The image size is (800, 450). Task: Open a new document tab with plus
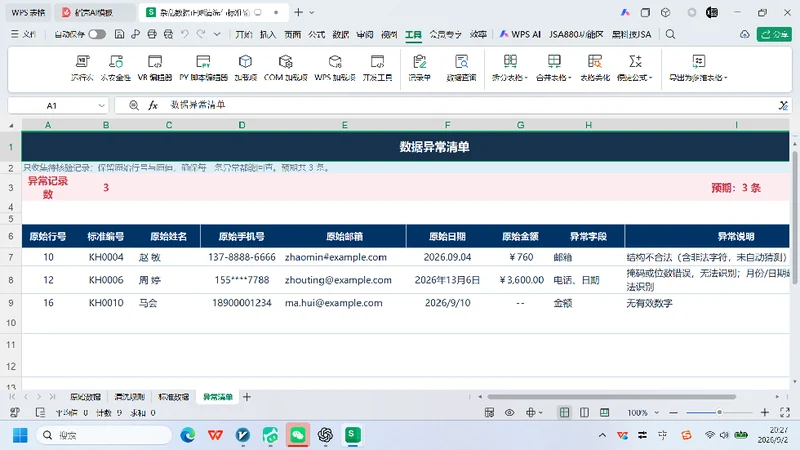click(298, 12)
